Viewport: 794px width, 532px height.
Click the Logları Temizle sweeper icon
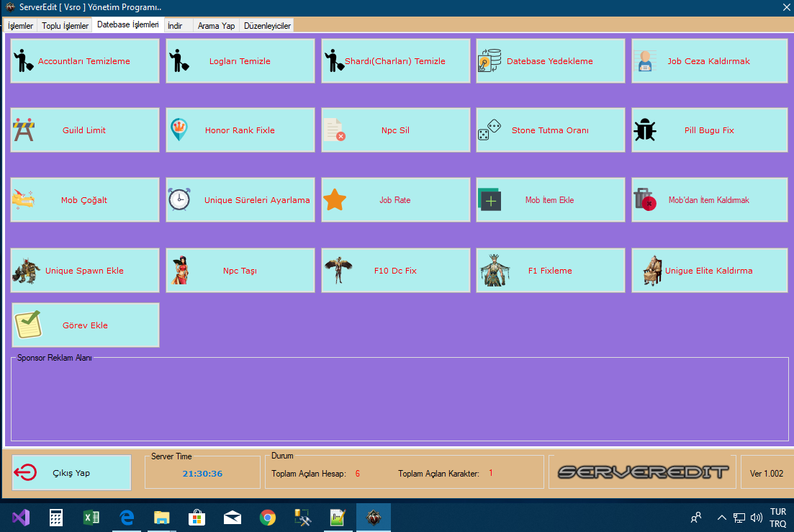pos(179,60)
